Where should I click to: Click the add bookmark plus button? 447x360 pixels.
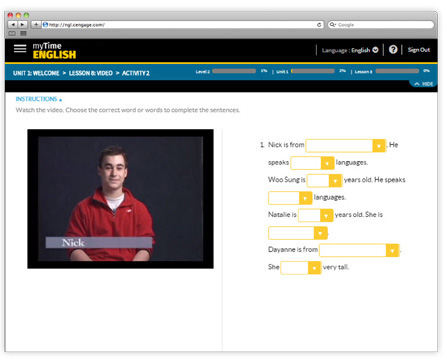click(36, 25)
